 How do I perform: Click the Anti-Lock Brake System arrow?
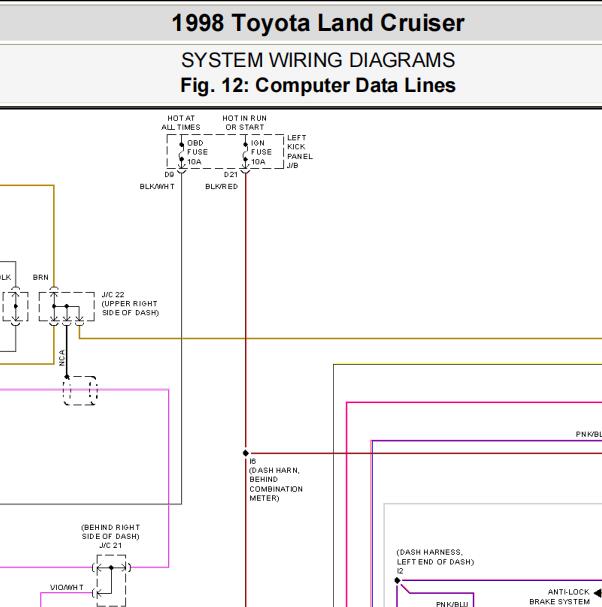pos(598,593)
